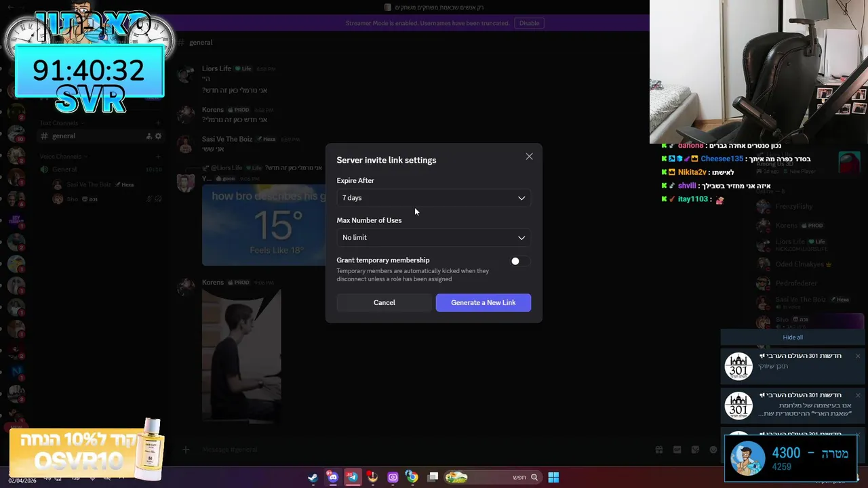Screen dimensions: 868x488
Task: Click the plus attach button beside message box
Action: pyautogui.click(x=186, y=449)
